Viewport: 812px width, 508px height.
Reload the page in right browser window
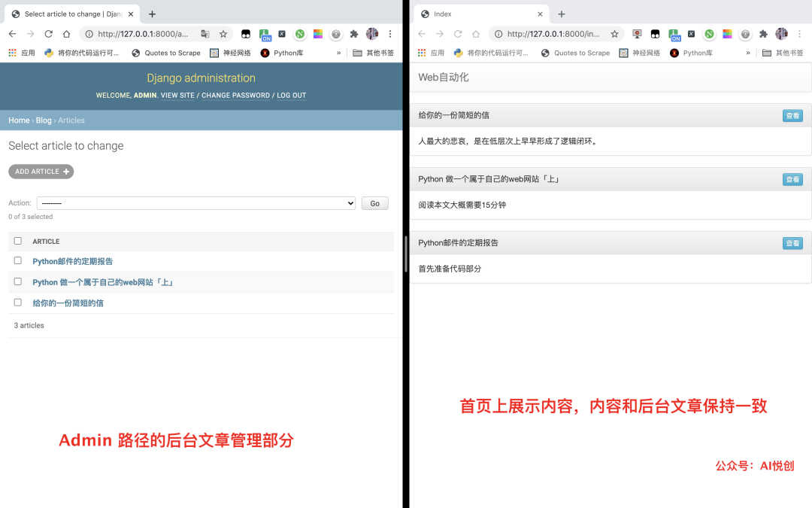pyautogui.click(x=458, y=34)
